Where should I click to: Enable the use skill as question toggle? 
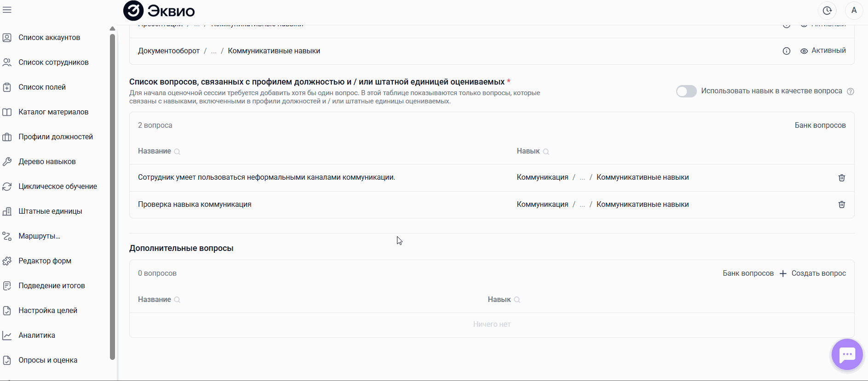(686, 91)
